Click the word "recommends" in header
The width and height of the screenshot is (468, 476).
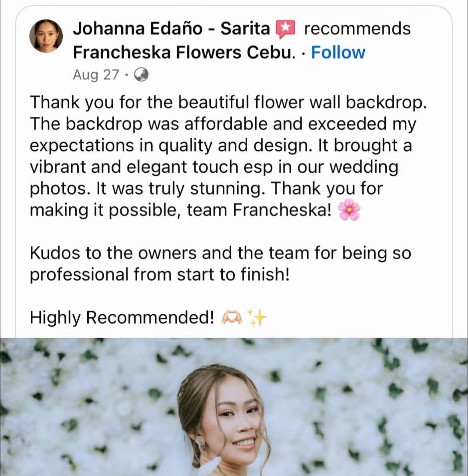[x=357, y=29]
